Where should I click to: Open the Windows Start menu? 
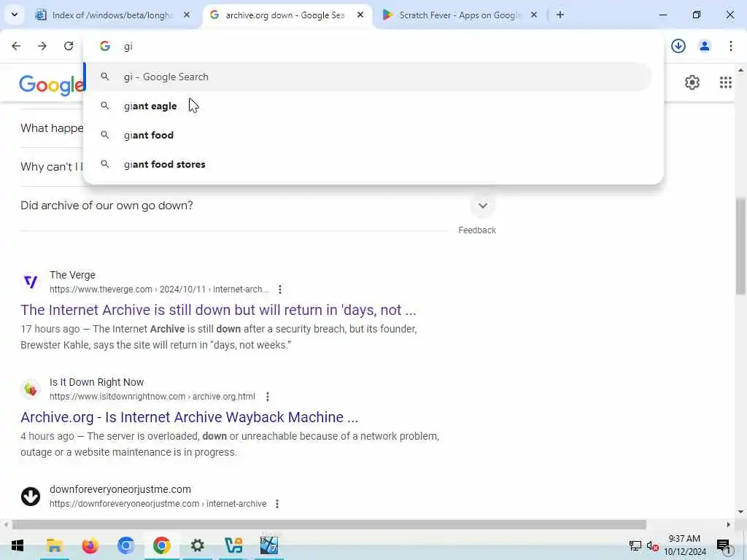click(x=18, y=545)
